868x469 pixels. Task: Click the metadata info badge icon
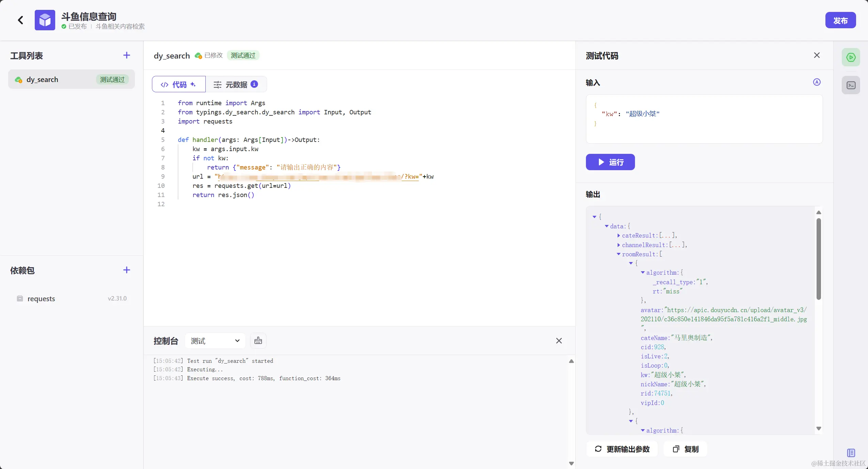coord(254,84)
